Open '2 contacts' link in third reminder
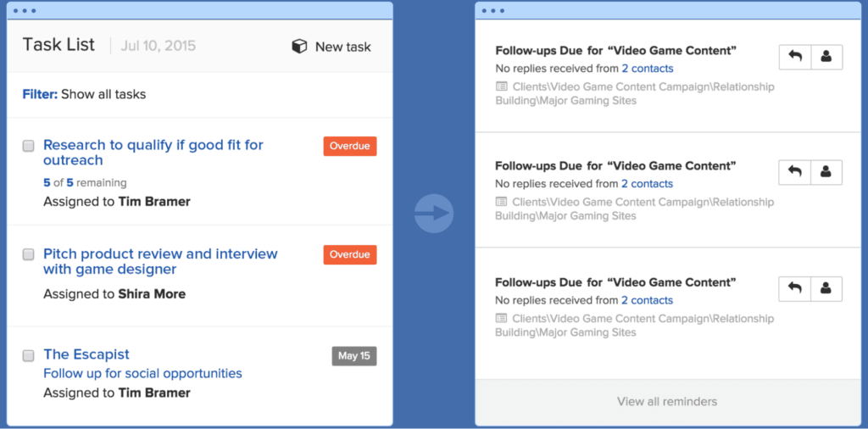Viewport: 868px width, 429px height. click(648, 301)
